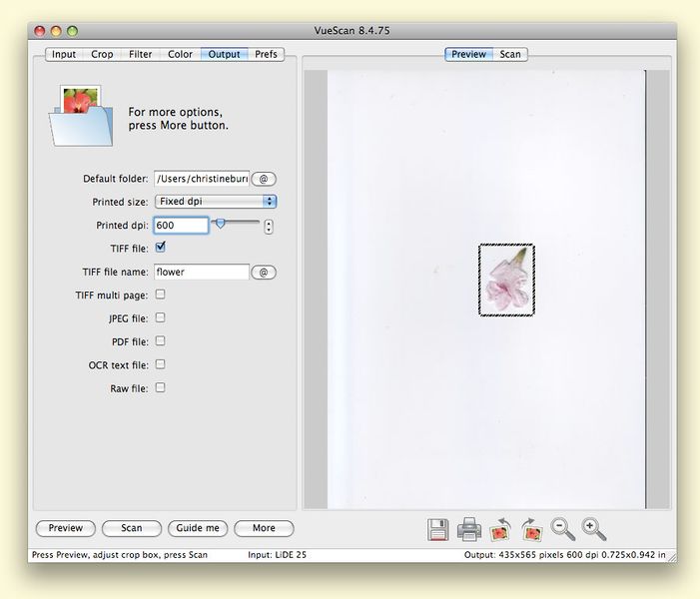This screenshot has height=599, width=700.
Task: Zoom out with the minus magnifier
Action: pyautogui.click(x=563, y=529)
